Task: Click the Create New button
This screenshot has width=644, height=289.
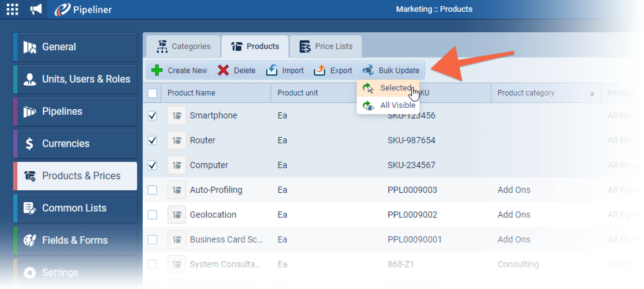Action: click(179, 70)
